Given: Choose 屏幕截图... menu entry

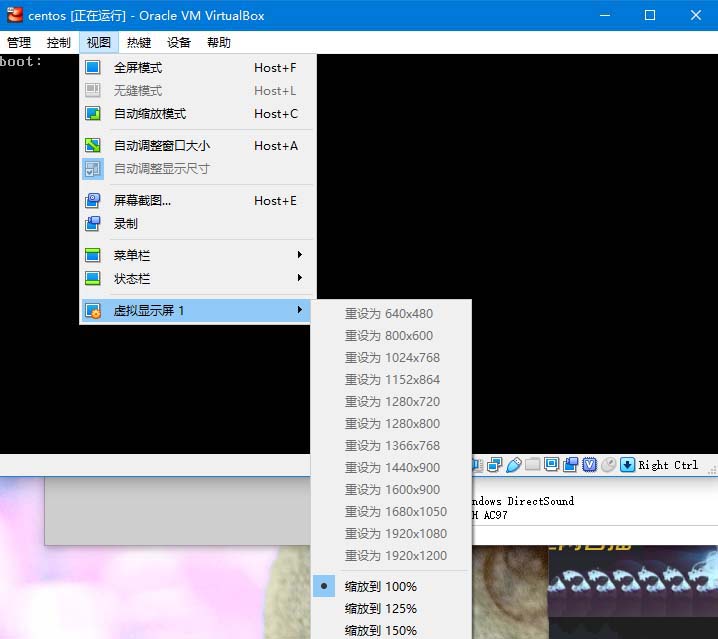Looking at the screenshot, I should click(x=198, y=200).
